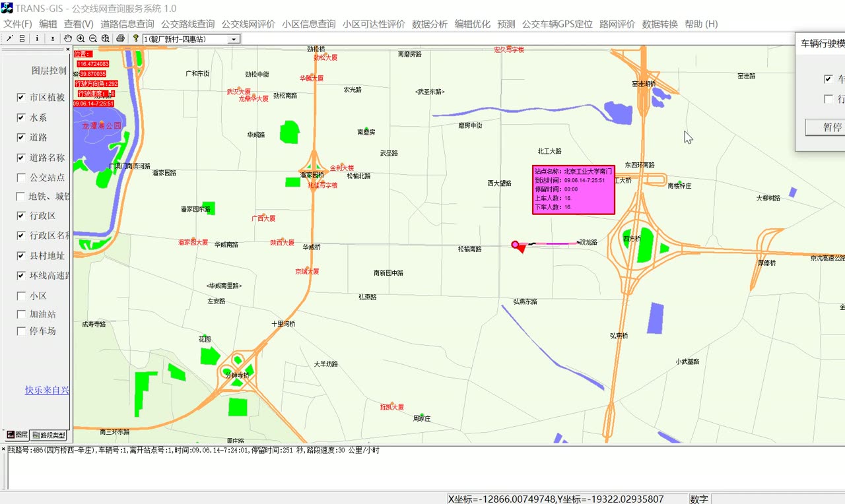Click the stacked-rectangles layout toolbar icon
Screen dimensions: 845x504
pyautogui.click(x=22, y=39)
